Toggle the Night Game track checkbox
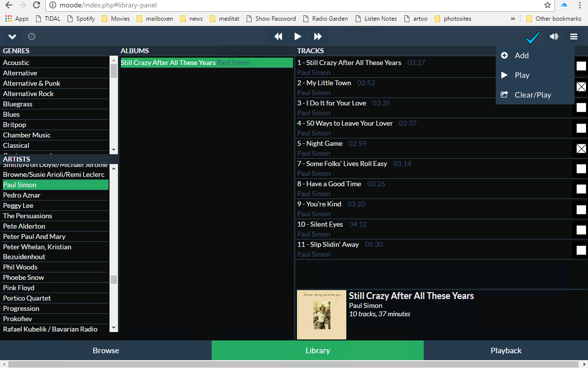The image size is (588, 368). click(x=581, y=149)
